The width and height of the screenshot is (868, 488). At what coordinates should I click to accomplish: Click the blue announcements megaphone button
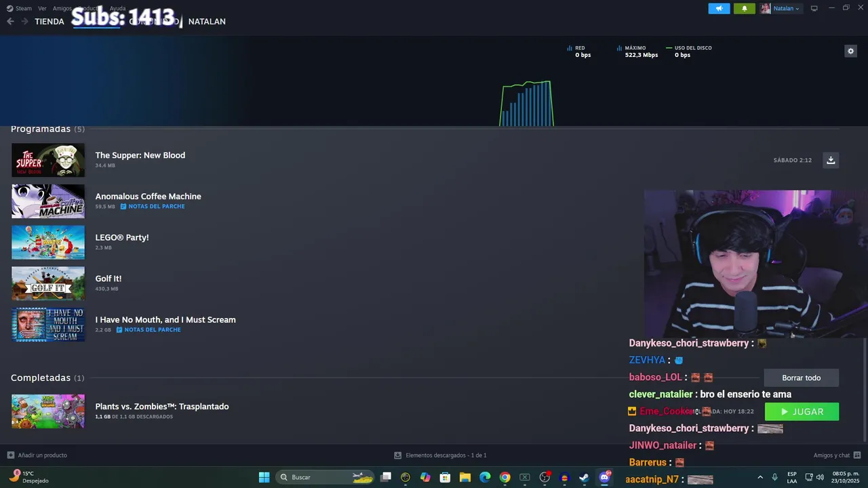719,8
